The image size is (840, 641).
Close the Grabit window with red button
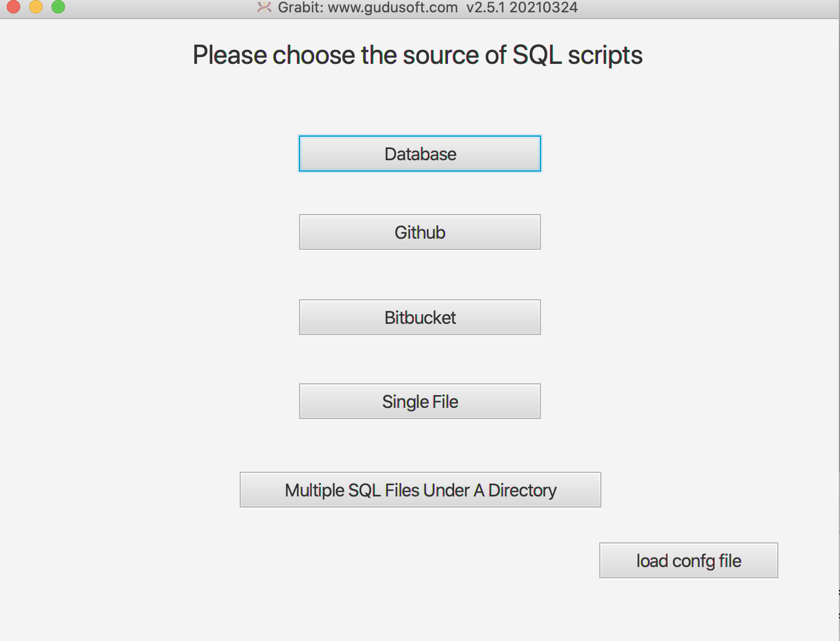13,7
